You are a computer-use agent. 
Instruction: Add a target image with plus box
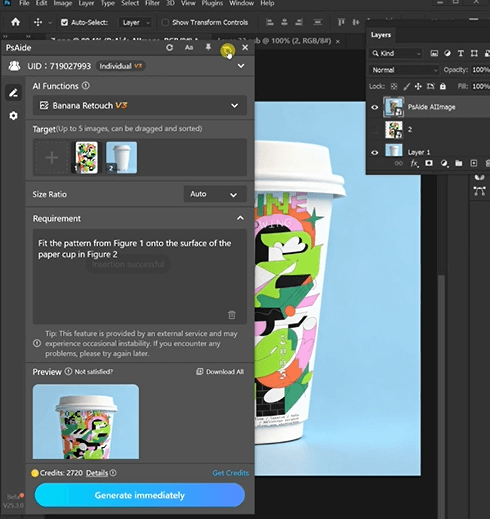click(52, 157)
